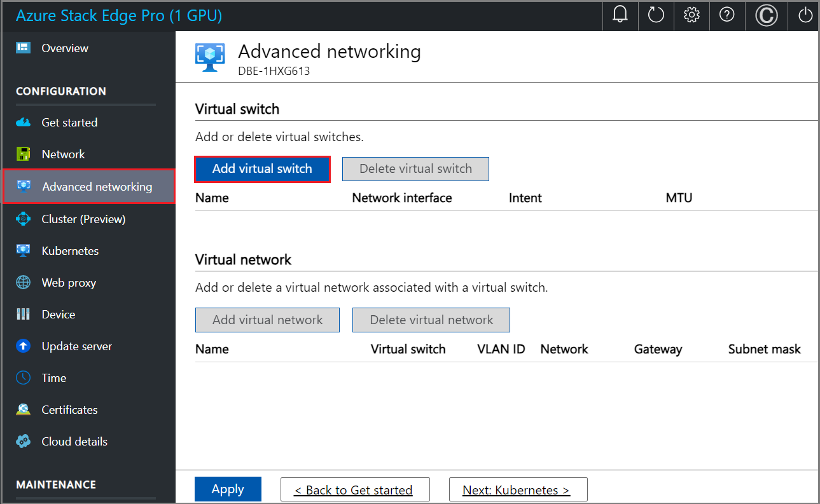Viewport: 820px width, 504px height.
Task: Open help using the question mark icon
Action: click(727, 15)
